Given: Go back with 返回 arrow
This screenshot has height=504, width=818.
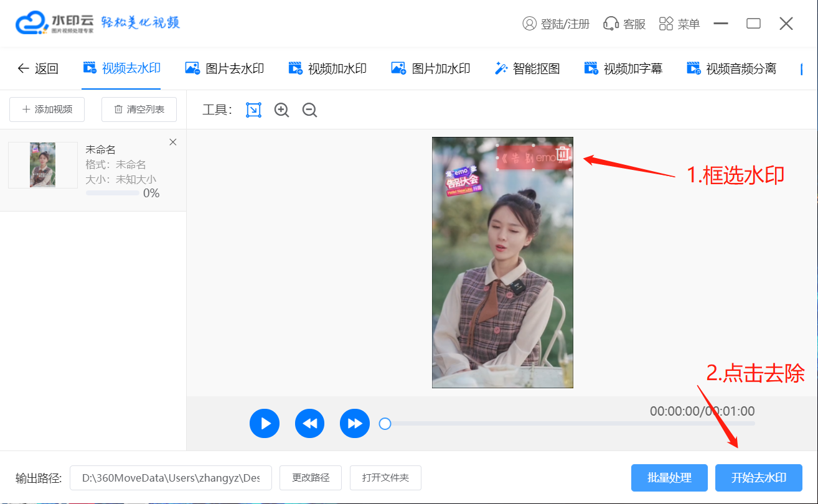Looking at the screenshot, I should coord(38,68).
